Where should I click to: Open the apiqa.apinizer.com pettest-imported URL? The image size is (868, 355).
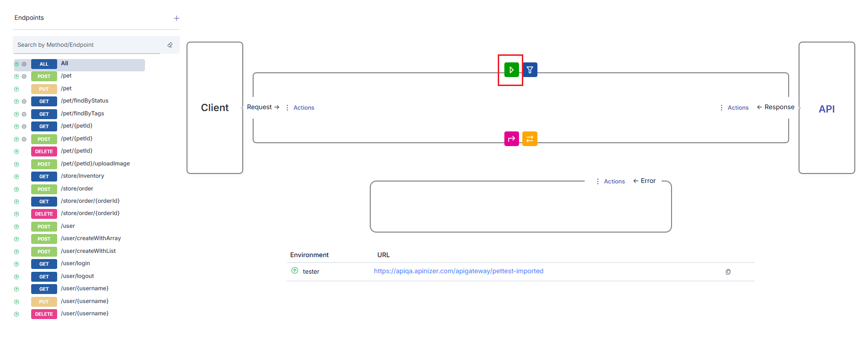coord(458,271)
